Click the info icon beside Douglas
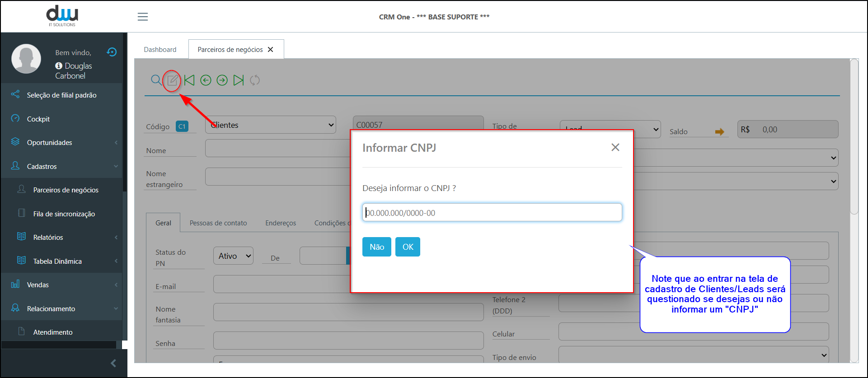The height and width of the screenshot is (378, 868). pos(59,66)
